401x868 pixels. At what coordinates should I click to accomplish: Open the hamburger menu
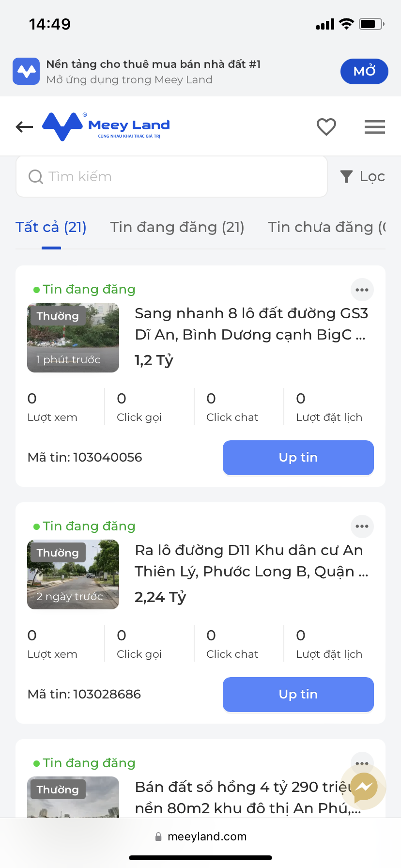tap(374, 127)
